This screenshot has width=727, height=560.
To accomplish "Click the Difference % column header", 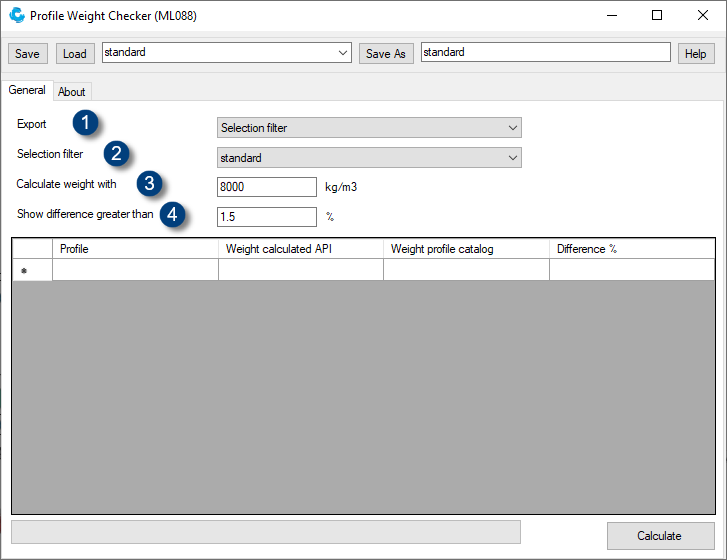I will [631, 249].
